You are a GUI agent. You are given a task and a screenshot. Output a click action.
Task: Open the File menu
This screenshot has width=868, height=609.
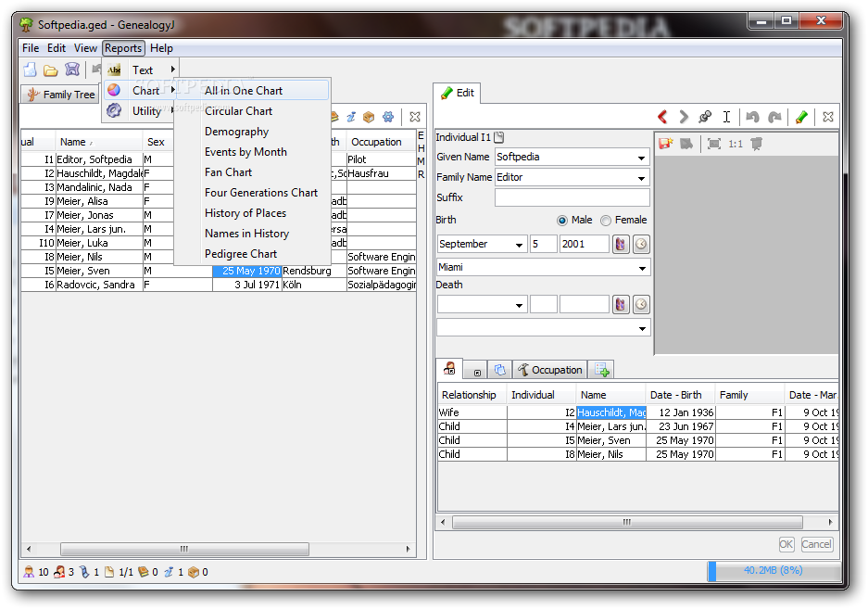pos(31,48)
